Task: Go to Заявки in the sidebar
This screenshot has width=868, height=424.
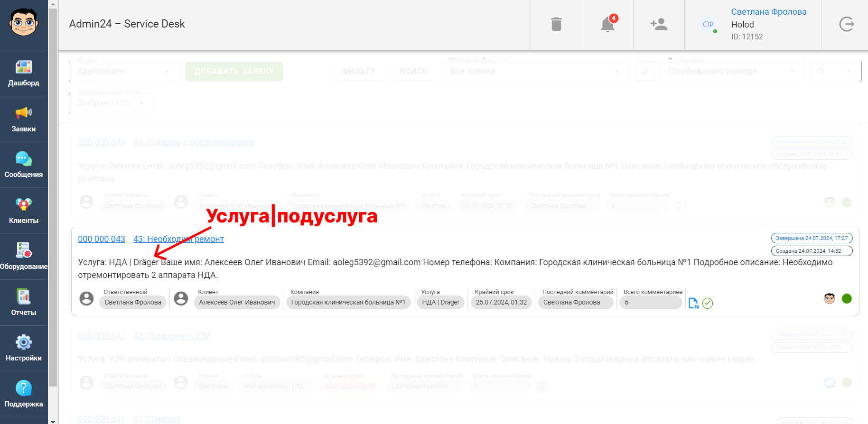Action: point(24,119)
